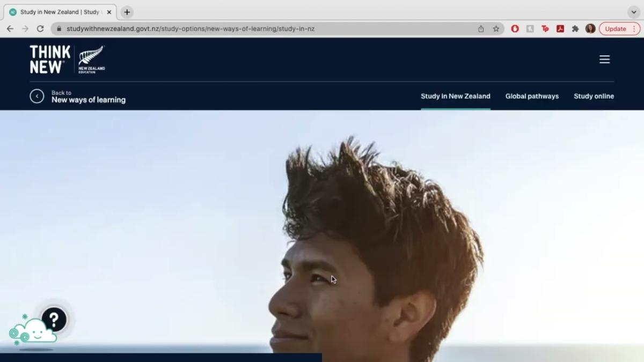Click the circular back arrow icon
This screenshot has width=644, height=362.
tap(37, 96)
